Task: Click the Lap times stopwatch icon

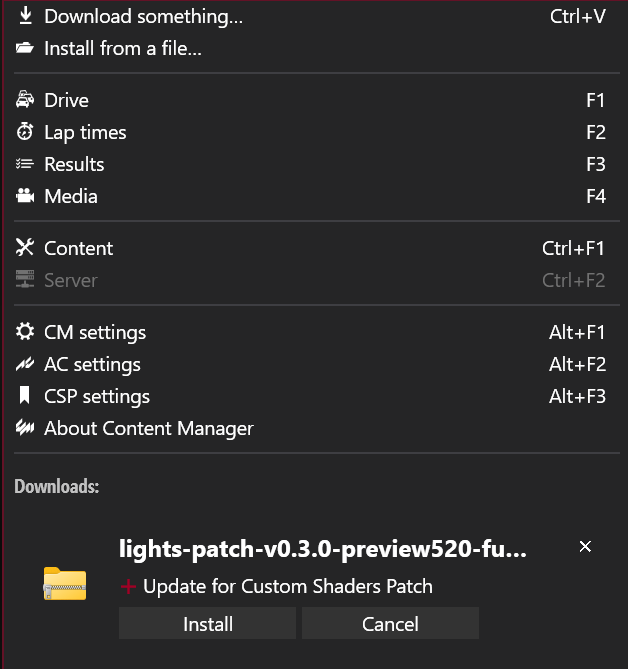Action: 25,131
